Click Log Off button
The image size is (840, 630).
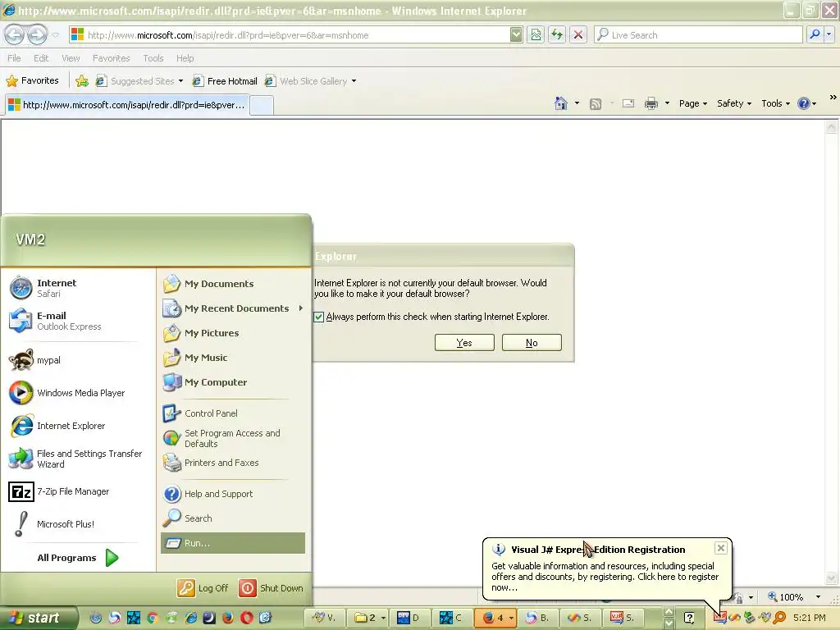(203, 587)
